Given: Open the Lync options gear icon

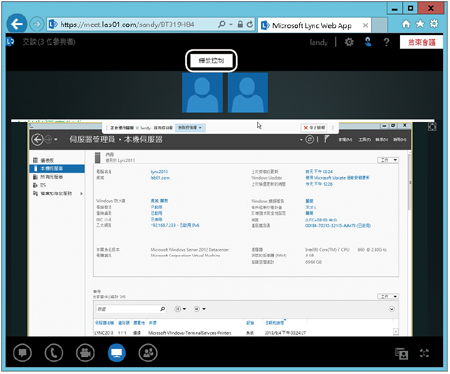Looking at the screenshot, I should 349,42.
